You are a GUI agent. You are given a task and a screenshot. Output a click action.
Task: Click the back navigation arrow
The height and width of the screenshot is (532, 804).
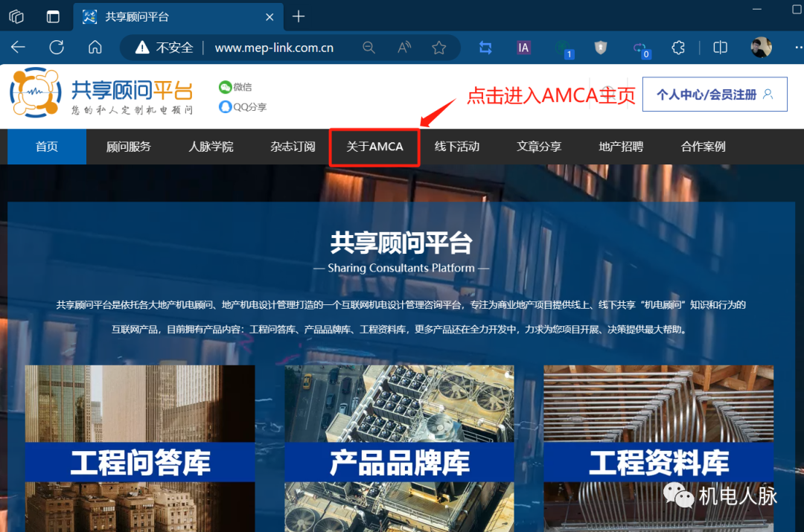tap(18, 47)
